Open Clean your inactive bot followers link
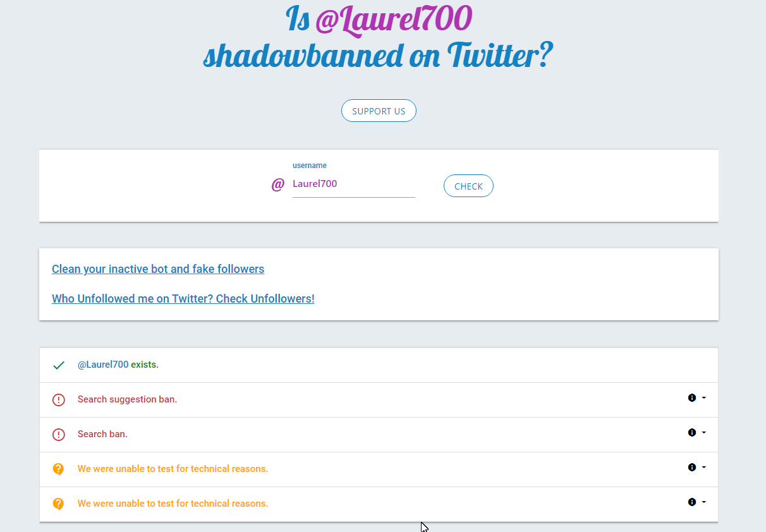The width and height of the screenshot is (766, 532). click(x=158, y=269)
